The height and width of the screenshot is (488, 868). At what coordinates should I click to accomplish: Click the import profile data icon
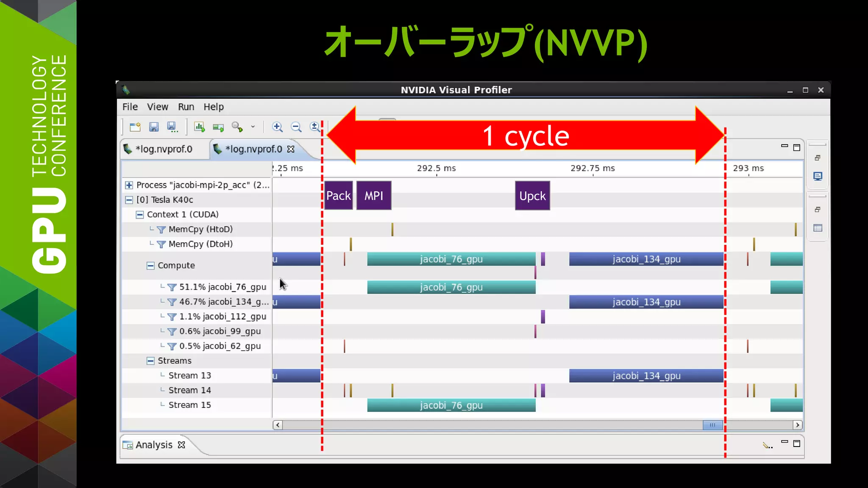[218, 127]
